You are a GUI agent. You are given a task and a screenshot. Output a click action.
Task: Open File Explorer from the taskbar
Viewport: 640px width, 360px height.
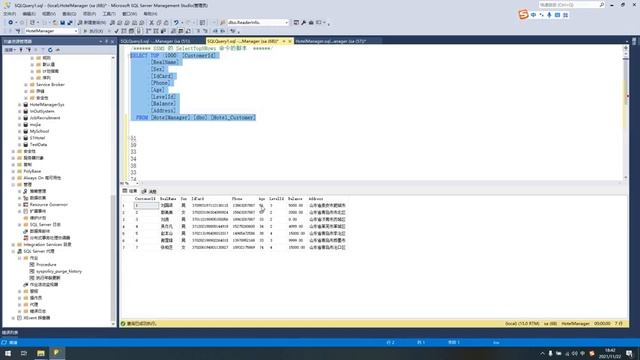click(x=40, y=353)
